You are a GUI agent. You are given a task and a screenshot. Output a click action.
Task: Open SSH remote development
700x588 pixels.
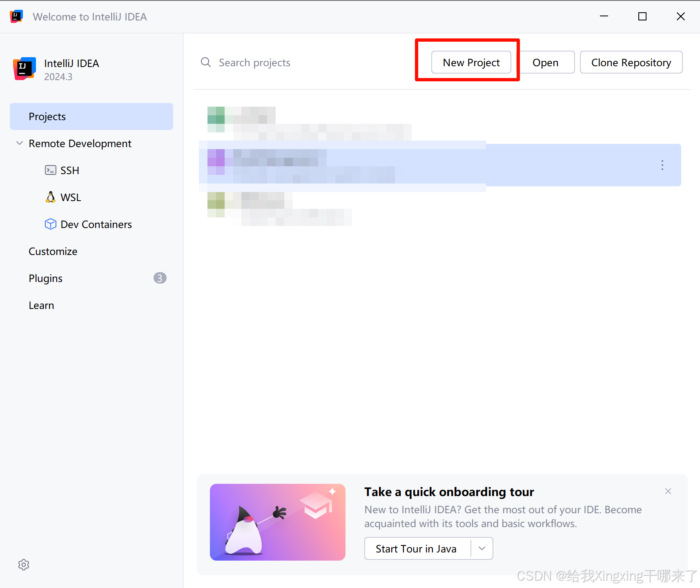coord(70,170)
